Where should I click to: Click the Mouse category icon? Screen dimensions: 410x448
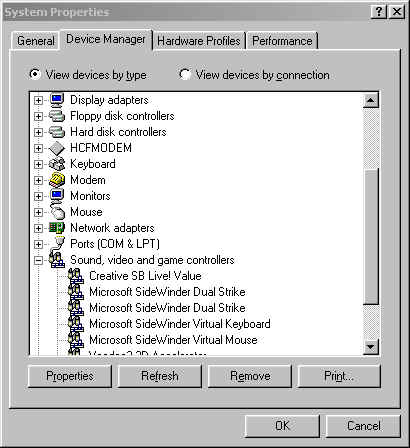(57, 212)
